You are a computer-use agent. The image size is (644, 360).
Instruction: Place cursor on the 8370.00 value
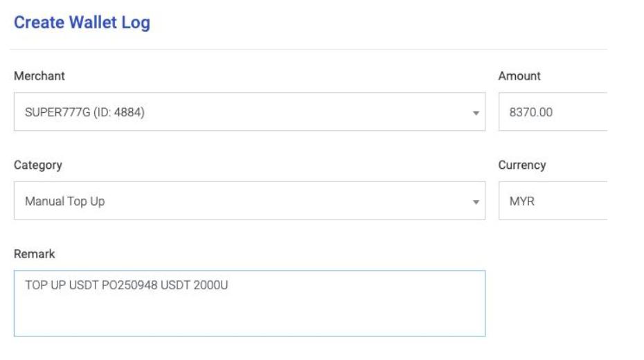[531, 112]
